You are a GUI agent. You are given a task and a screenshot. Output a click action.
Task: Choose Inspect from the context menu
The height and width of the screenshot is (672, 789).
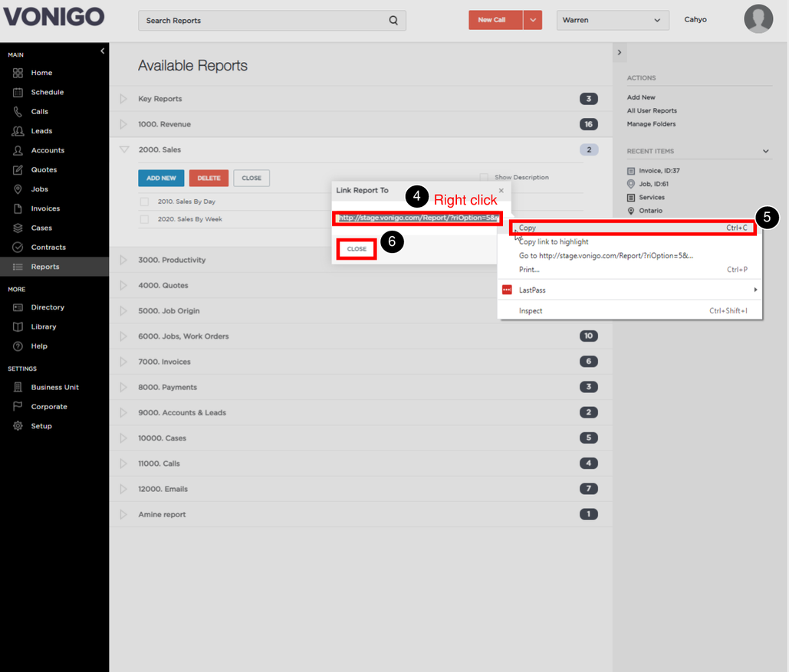coord(531,311)
